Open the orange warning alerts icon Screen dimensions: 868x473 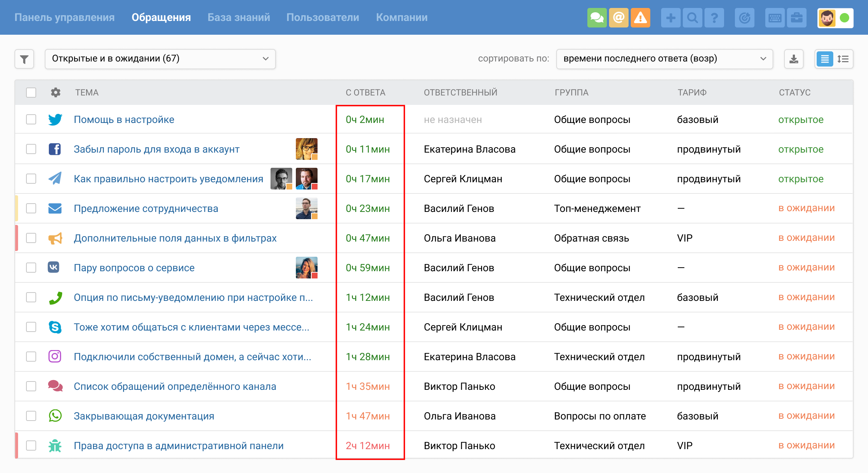click(x=641, y=18)
